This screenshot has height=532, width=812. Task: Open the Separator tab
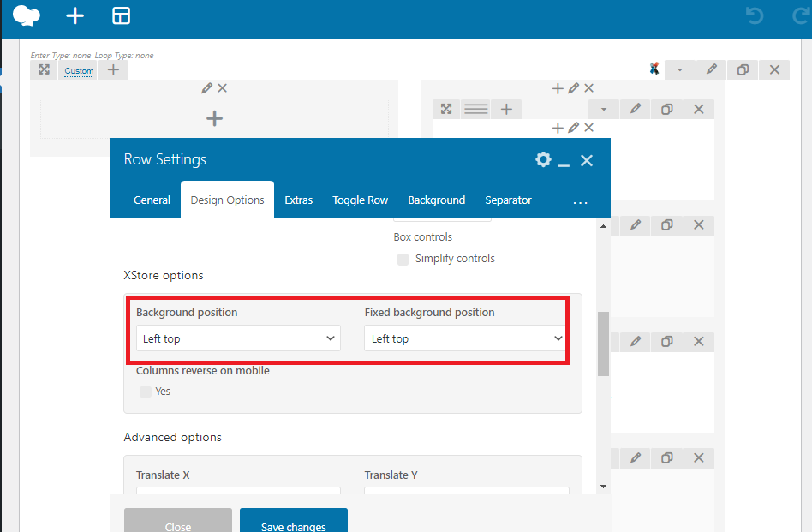click(x=509, y=200)
